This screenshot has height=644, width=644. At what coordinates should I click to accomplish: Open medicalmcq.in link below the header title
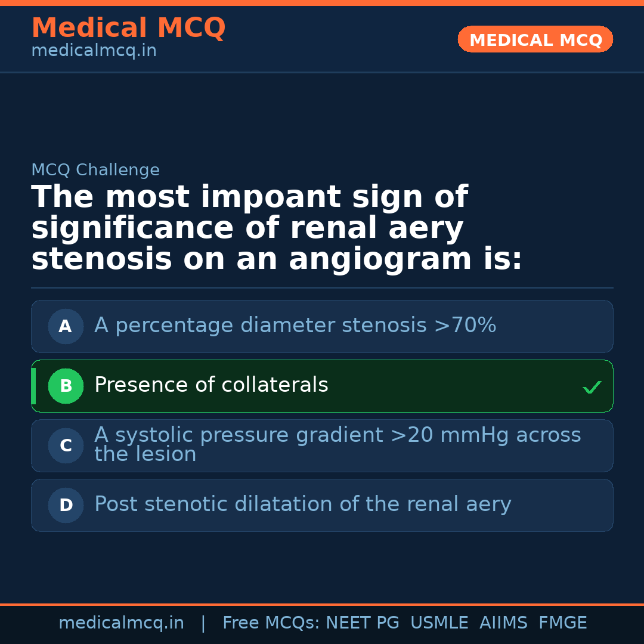(94, 51)
